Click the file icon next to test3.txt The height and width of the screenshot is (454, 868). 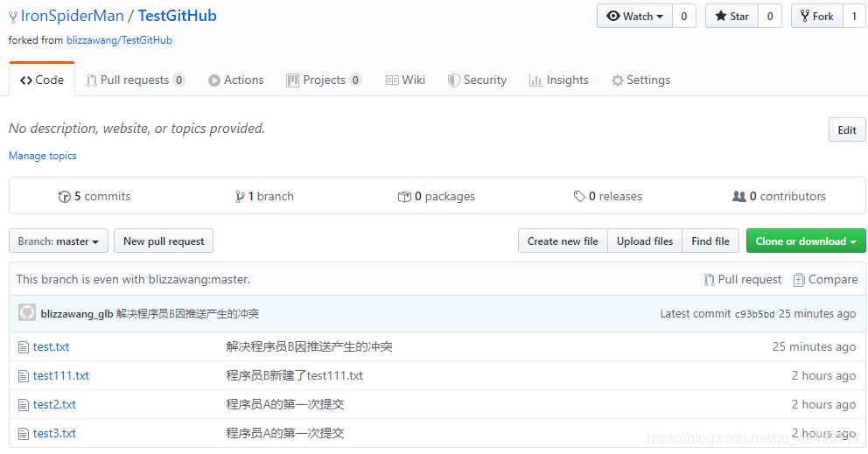(24, 434)
